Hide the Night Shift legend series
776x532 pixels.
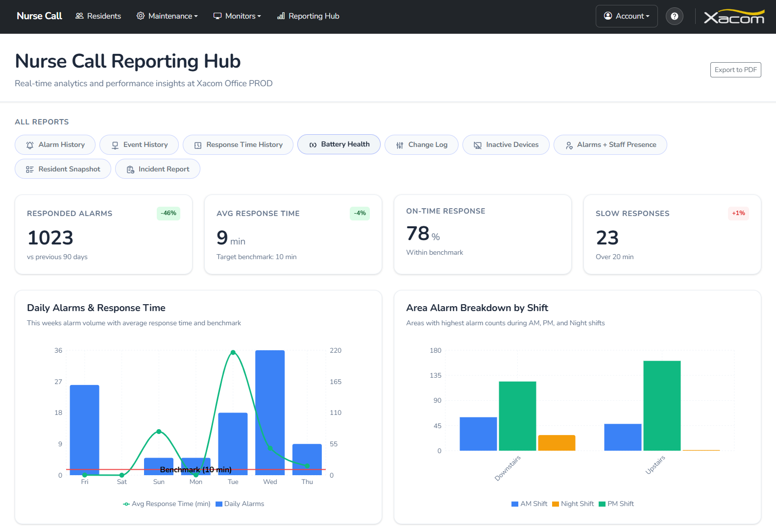[x=573, y=504]
